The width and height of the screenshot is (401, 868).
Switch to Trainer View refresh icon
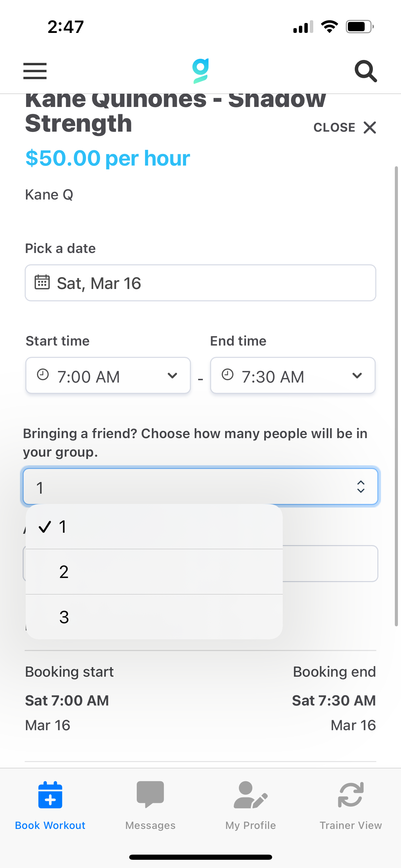[x=351, y=795]
